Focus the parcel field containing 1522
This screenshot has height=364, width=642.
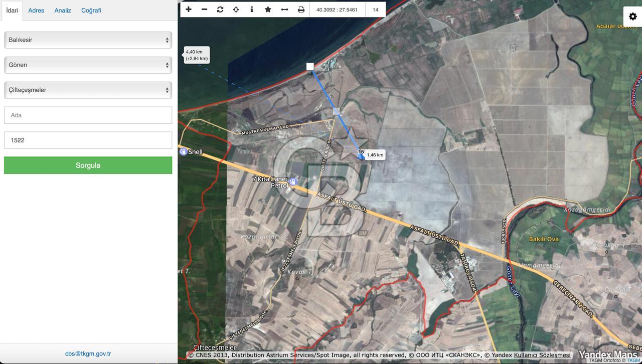88,140
